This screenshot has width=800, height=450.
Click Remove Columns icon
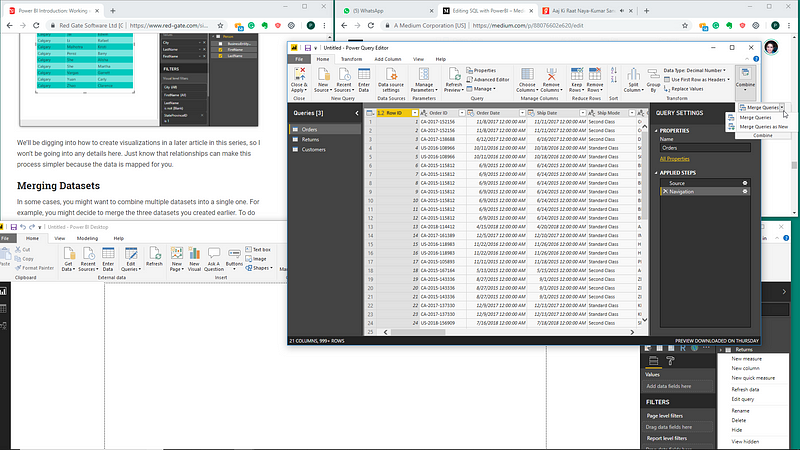click(x=551, y=74)
